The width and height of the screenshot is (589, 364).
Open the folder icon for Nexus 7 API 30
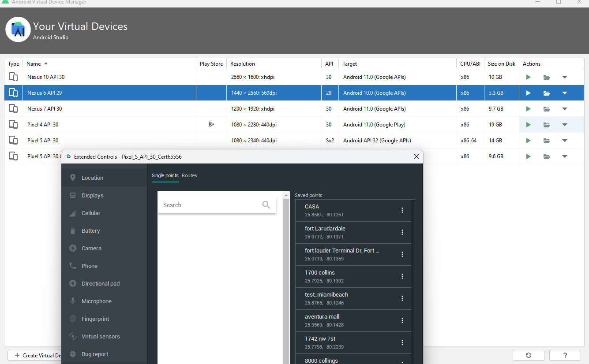point(547,109)
